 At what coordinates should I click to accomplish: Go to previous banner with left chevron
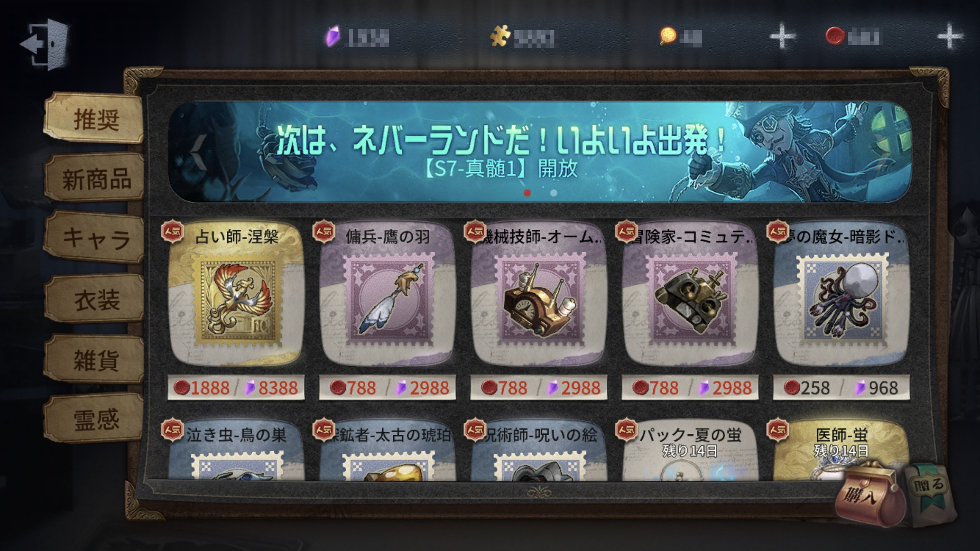(x=198, y=151)
